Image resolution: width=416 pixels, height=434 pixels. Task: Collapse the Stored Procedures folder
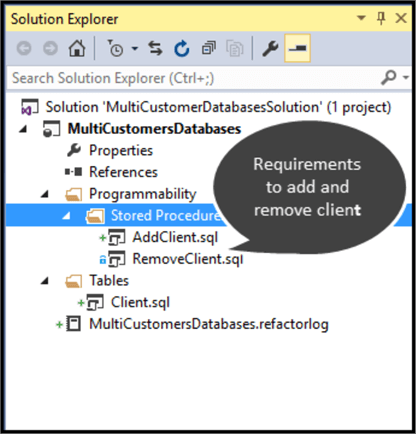click(x=67, y=216)
